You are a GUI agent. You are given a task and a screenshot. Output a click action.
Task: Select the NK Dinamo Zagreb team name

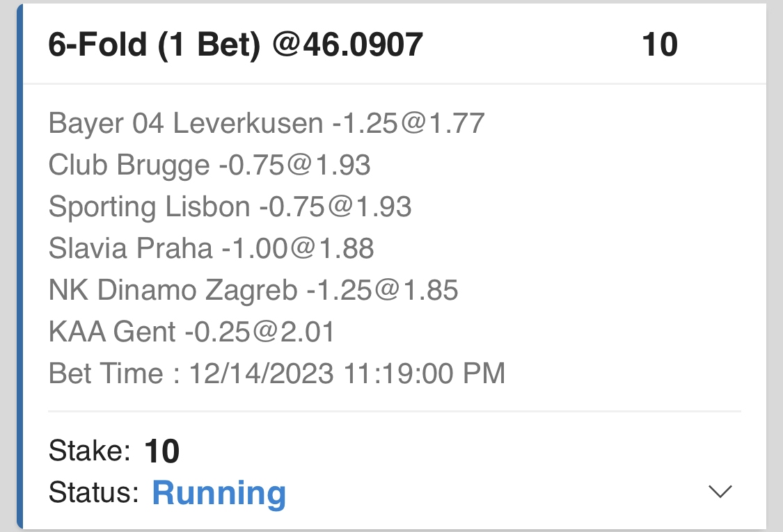173,290
